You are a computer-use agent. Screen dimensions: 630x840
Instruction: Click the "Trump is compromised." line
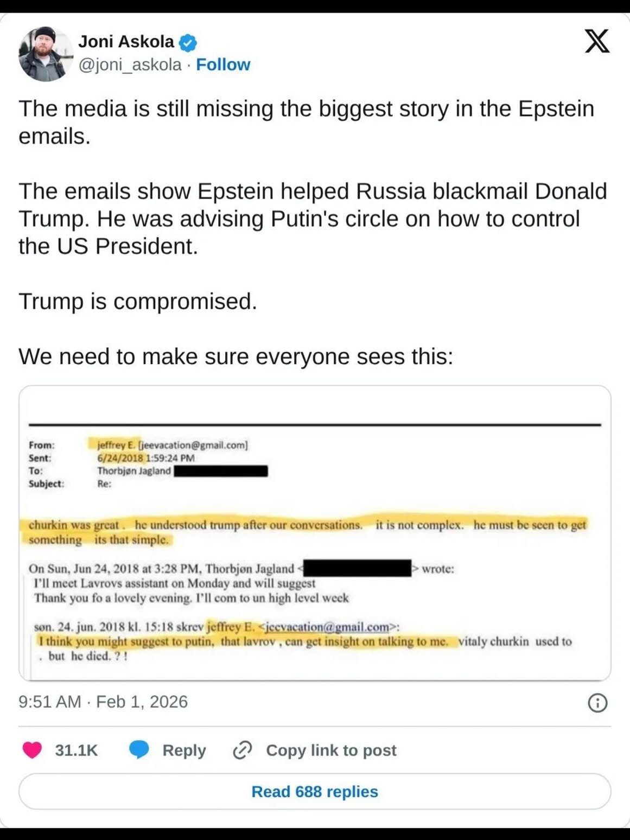click(138, 302)
